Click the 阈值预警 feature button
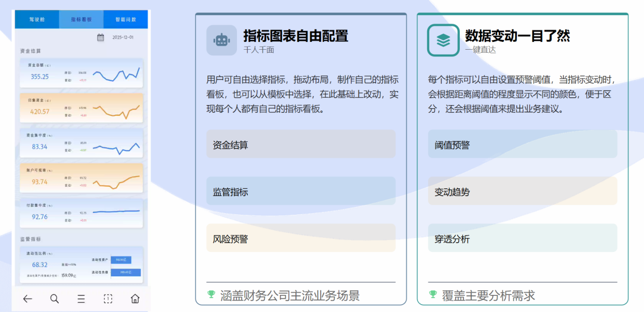 (x=522, y=144)
